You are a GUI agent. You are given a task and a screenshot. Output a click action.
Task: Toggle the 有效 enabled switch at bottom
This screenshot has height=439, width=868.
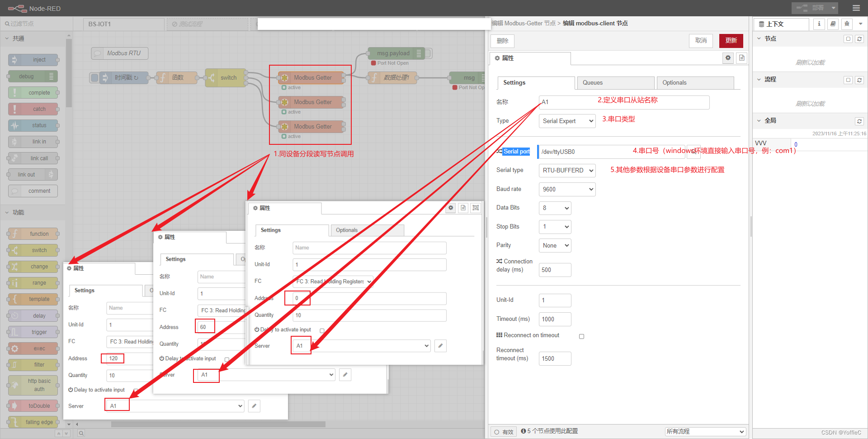pos(504,432)
